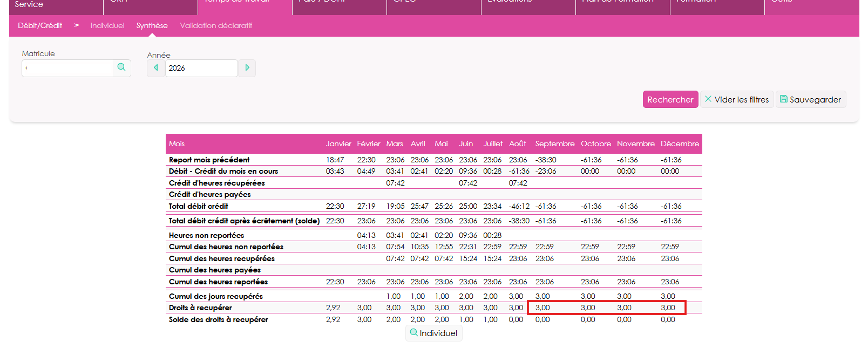
Task: Select the Droits à recupérer row label
Action: pyautogui.click(x=200, y=308)
